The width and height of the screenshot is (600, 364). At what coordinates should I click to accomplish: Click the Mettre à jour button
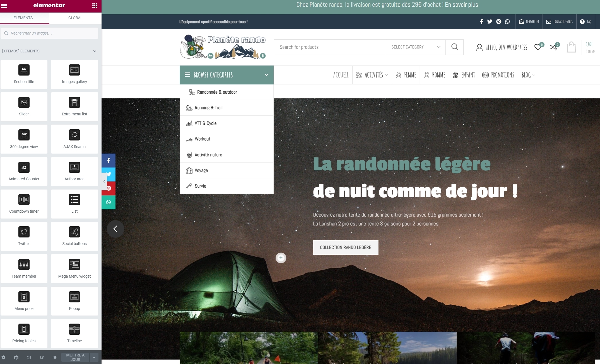75,357
